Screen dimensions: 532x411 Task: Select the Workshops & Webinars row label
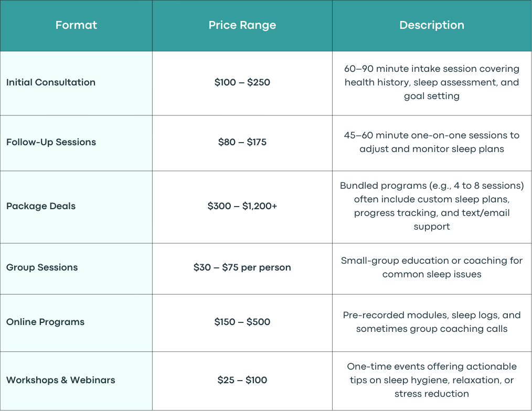click(x=61, y=380)
